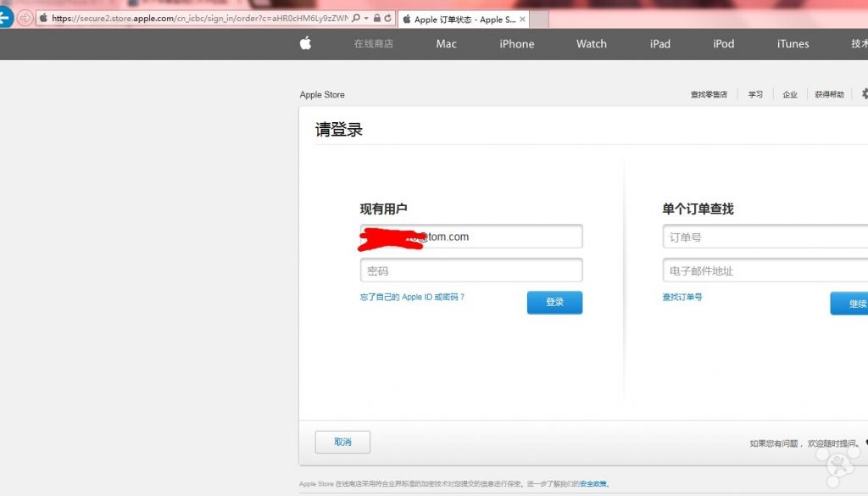Screen dimensions: 868x496
Task: Switch to the Apple 订单状态 tab
Action: pos(462,18)
